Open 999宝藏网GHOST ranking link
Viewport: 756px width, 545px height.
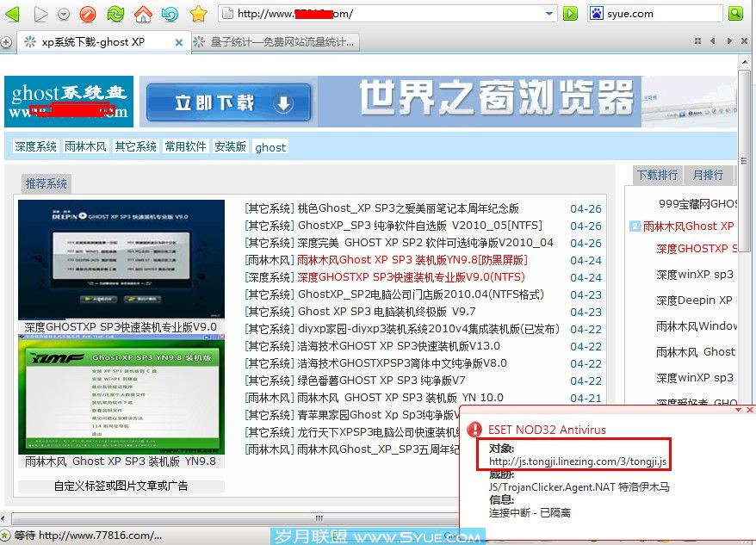click(697, 203)
